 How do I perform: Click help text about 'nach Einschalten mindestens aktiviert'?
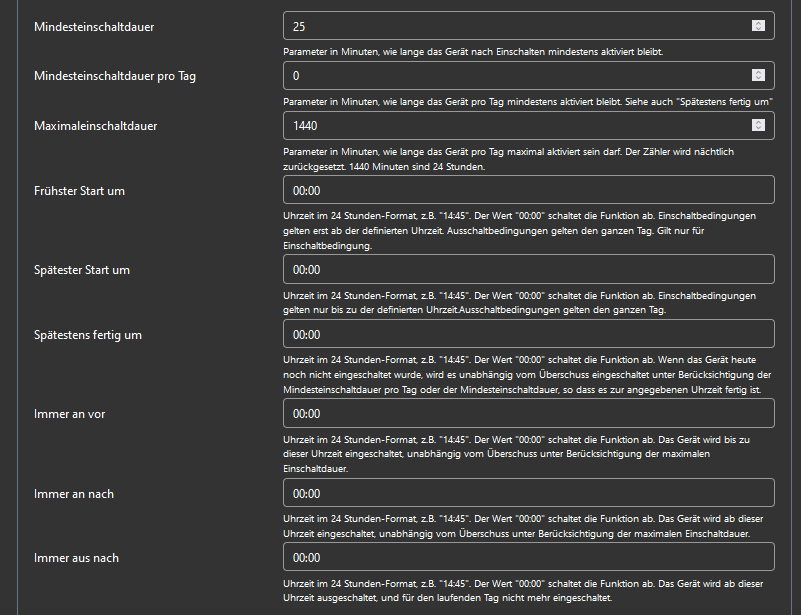pos(473,52)
